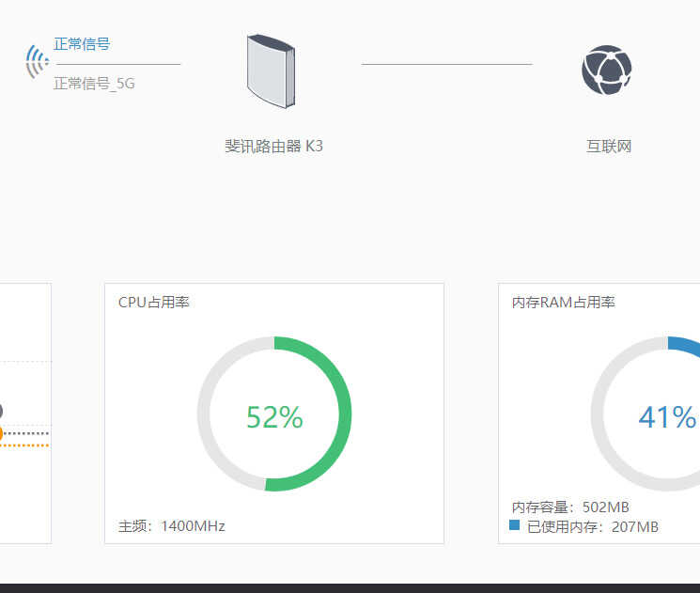Select the 正常信号_5G network name
This screenshot has height=593, width=700.
coord(94,83)
